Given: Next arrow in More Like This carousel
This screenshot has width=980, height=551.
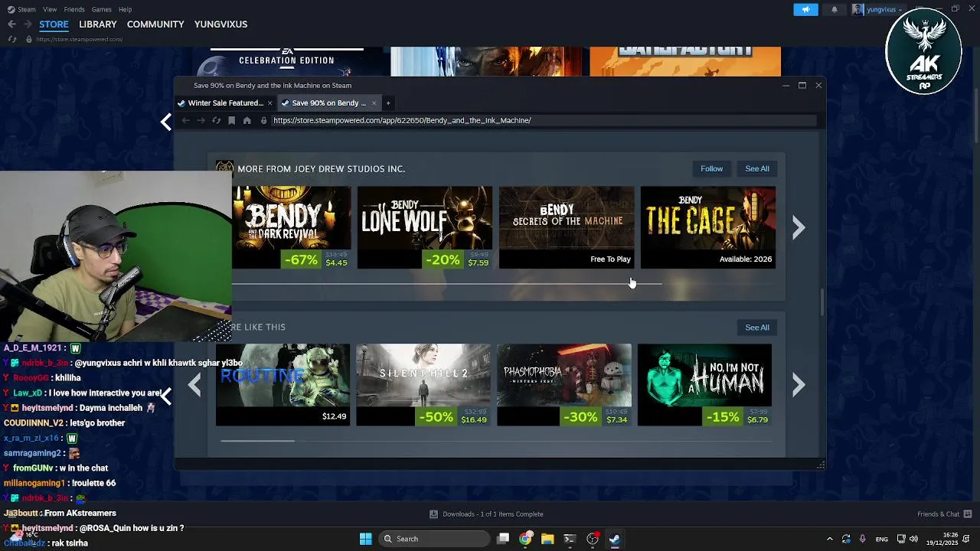Looking at the screenshot, I should point(799,385).
